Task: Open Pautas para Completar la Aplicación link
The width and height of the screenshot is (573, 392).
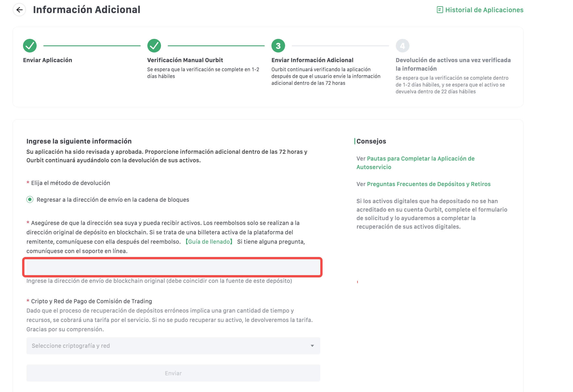Action: tap(415, 163)
